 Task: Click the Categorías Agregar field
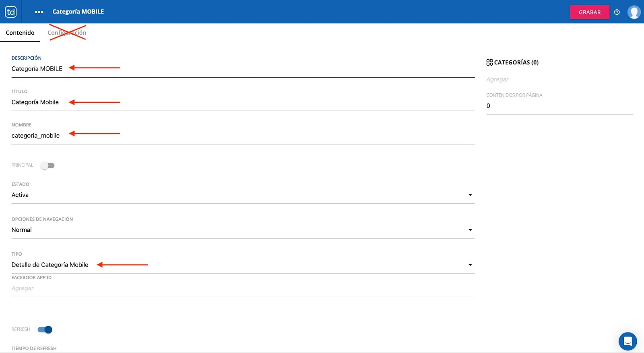tap(559, 79)
